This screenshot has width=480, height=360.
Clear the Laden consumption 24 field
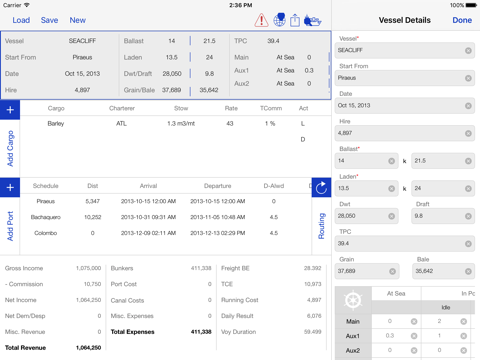pyautogui.click(x=468, y=189)
